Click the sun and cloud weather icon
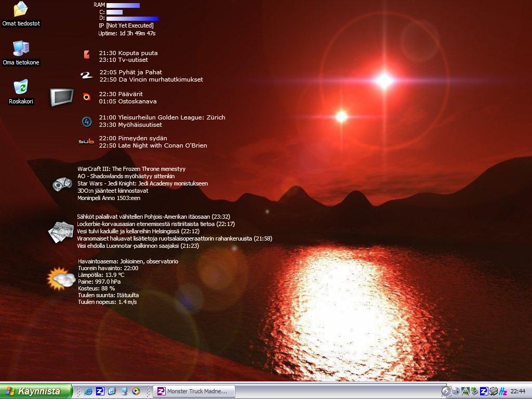 click(61, 279)
